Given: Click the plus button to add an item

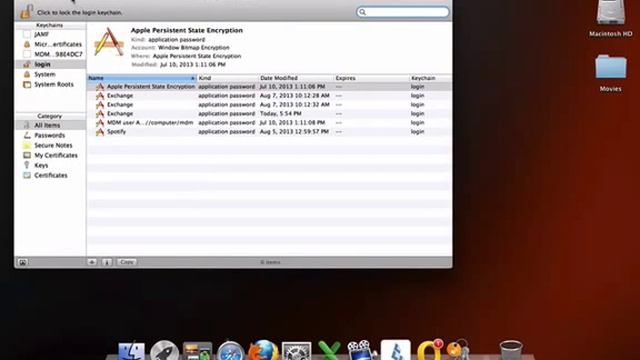Looking at the screenshot, I should tap(92, 262).
